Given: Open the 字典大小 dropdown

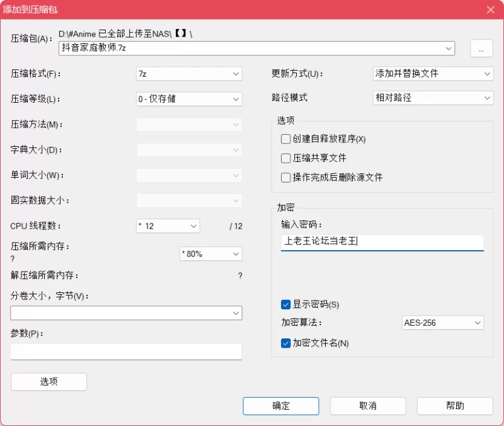Looking at the screenshot, I should click(189, 150).
